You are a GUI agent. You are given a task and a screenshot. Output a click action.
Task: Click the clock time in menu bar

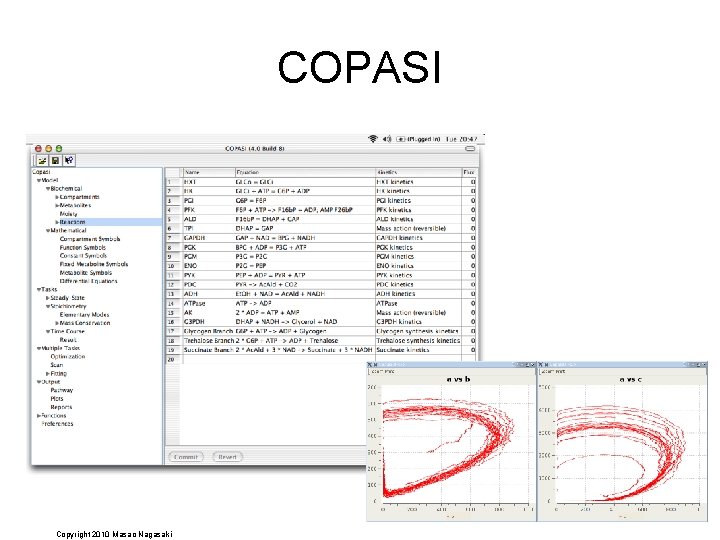click(x=468, y=139)
